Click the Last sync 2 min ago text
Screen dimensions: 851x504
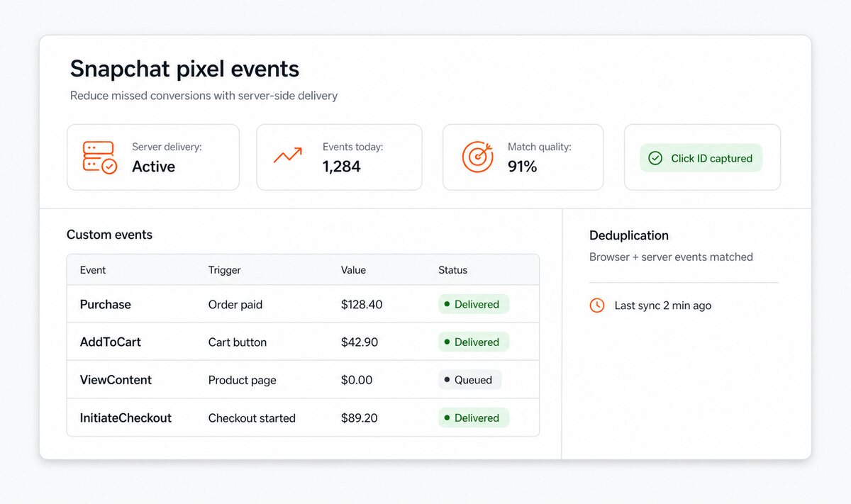[x=663, y=306]
